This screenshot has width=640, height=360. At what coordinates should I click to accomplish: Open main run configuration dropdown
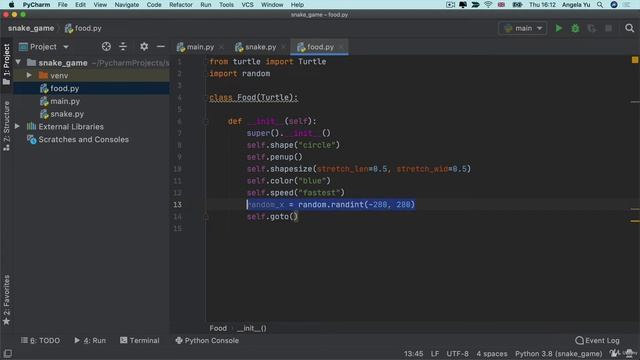pyautogui.click(x=523, y=28)
